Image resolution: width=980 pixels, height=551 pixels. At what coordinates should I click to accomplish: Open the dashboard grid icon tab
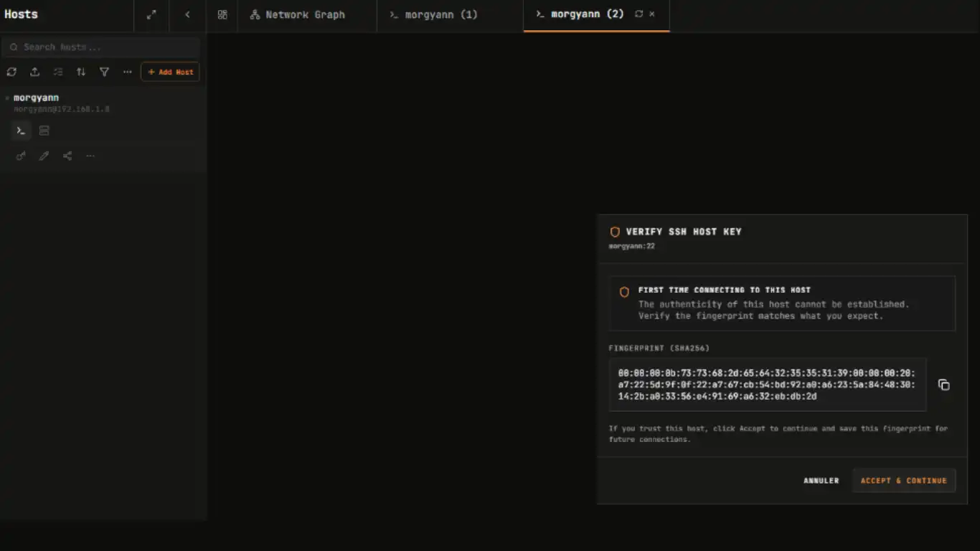[x=222, y=14]
